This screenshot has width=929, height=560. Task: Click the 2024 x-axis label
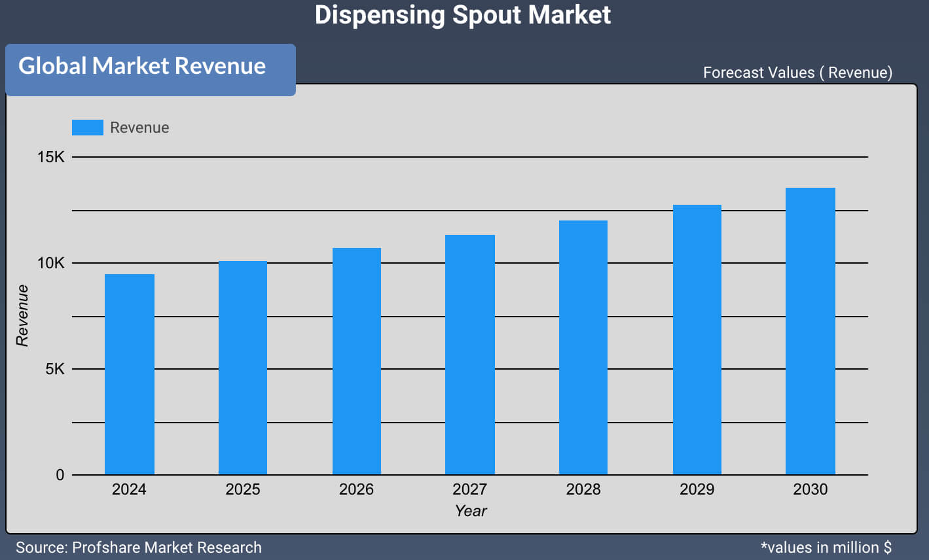(129, 489)
